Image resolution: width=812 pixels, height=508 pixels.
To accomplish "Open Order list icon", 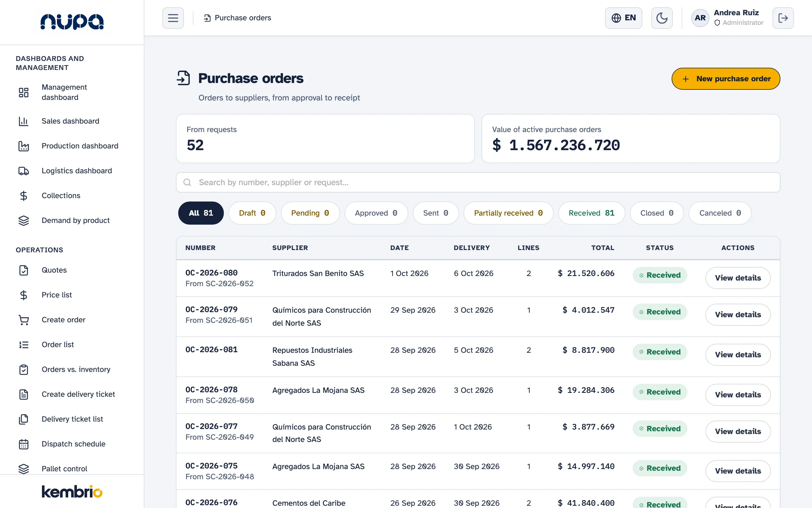I will [x=23, y=345].
